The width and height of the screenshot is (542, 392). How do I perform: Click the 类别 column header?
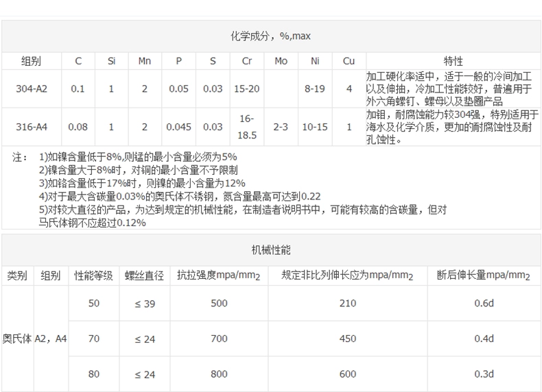[x=17, y=275]
